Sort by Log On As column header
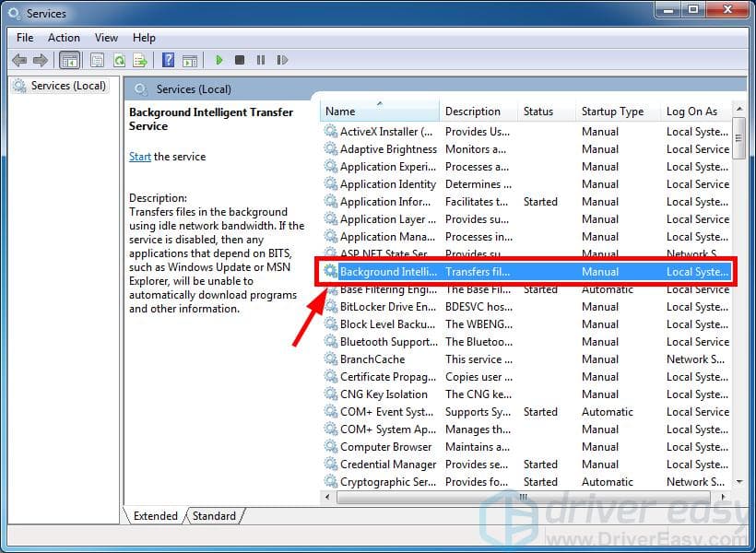 point(696,112)
